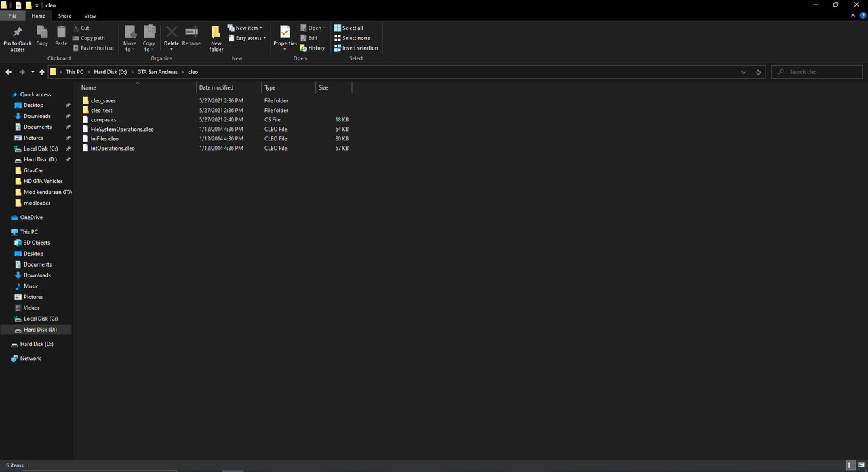This screenshot has height=472, width=868.
Task: Go back with the Back arrow
Action: click(9, 72)
